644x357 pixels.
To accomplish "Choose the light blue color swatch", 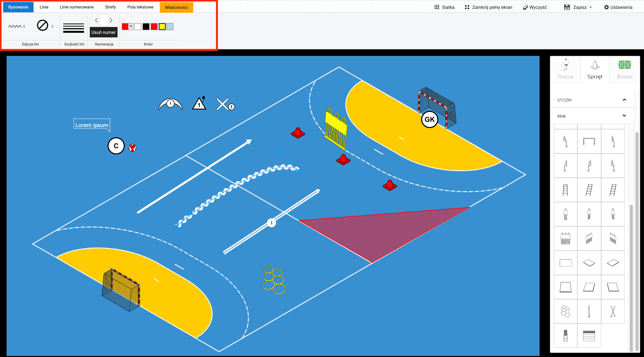I will tap(170, 26).
